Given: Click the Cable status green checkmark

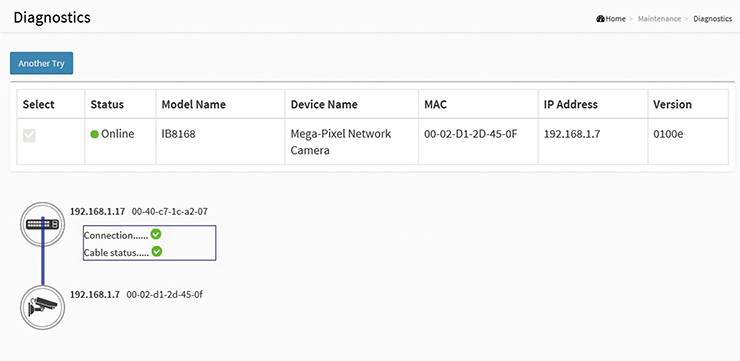Looking at the screenshot, I should [x=157, y=252].
